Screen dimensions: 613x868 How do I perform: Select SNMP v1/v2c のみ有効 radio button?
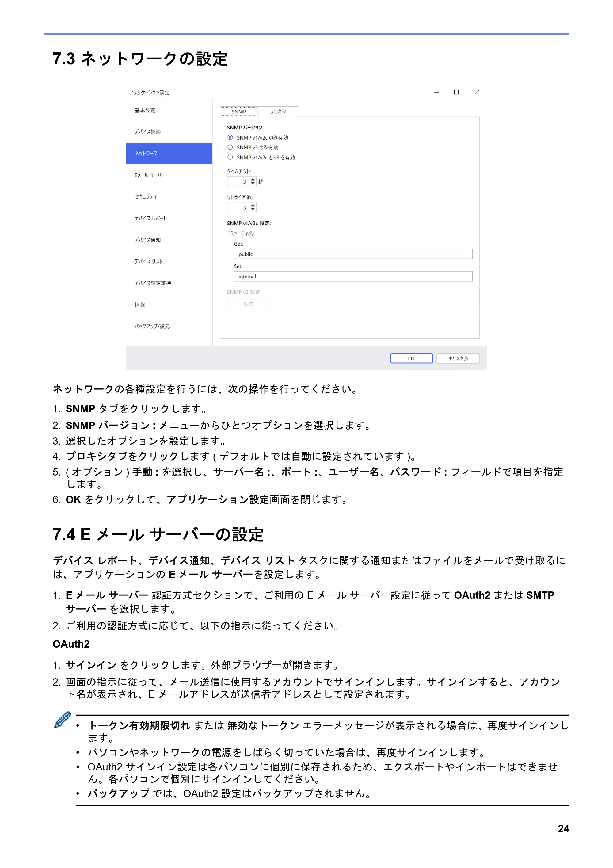pos(230,137)
